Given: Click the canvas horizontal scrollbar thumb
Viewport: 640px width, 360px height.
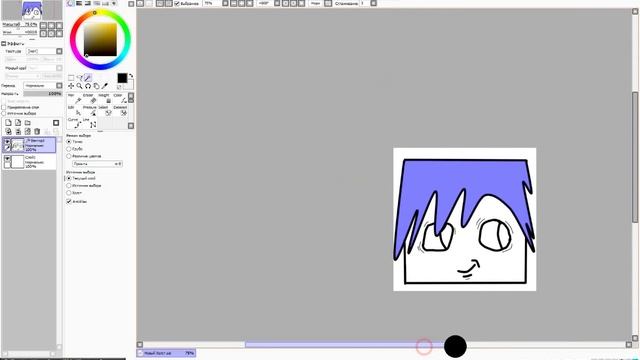Looking at the screenshot, I should tap(345, 345).
